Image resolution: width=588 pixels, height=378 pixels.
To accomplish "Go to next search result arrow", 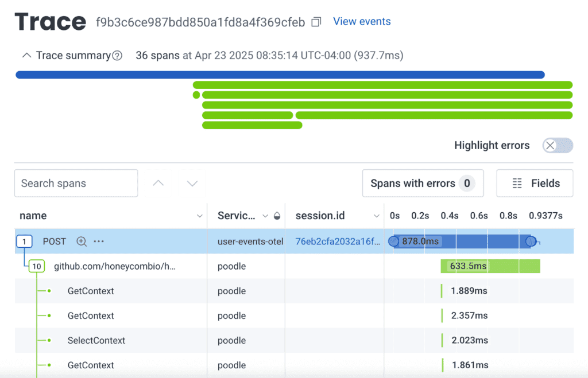I will pyautogui.click(x=192, y=184).
